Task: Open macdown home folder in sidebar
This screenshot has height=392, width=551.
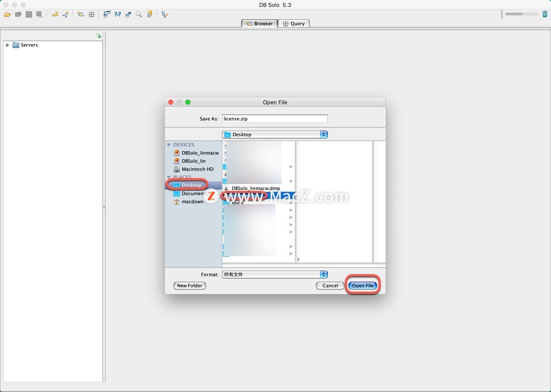Action: coord(189,202)
